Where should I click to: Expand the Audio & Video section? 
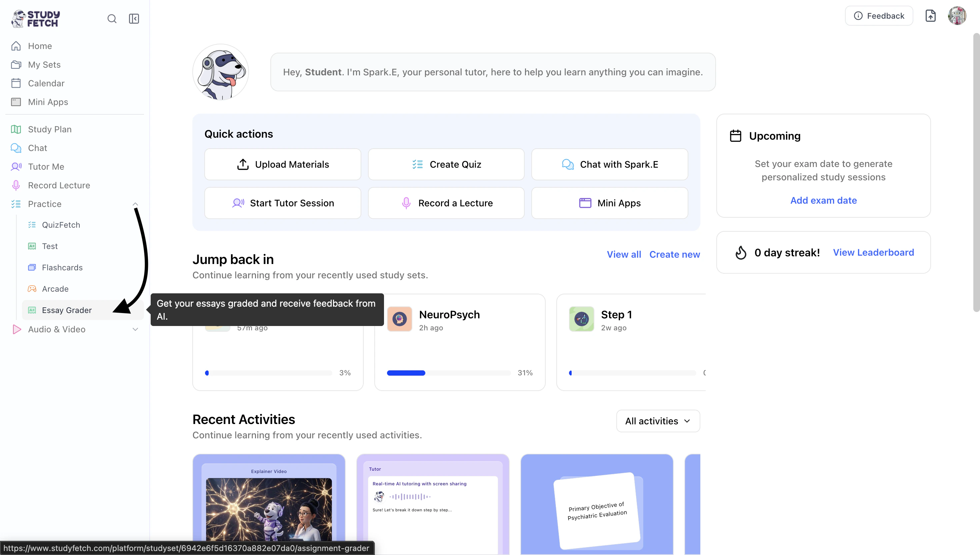click(x=135, y=329)
